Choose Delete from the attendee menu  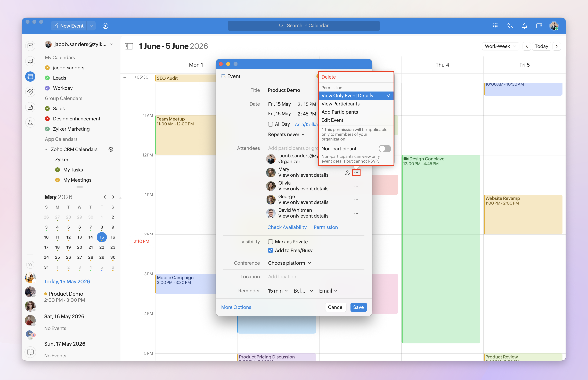click(328, 77)
